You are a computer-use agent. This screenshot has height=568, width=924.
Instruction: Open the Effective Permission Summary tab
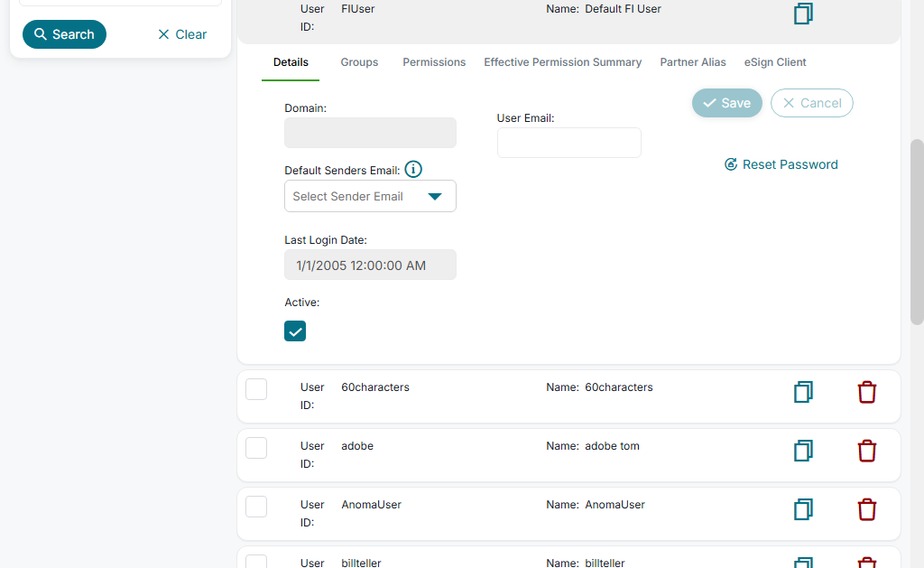tap(562, 62)
